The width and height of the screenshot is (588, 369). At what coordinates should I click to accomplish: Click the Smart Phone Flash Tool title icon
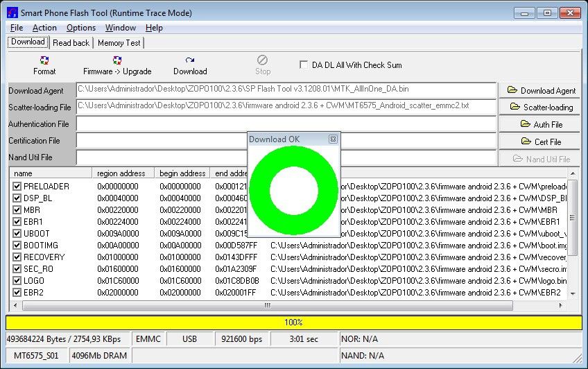(x=12, y=12)
